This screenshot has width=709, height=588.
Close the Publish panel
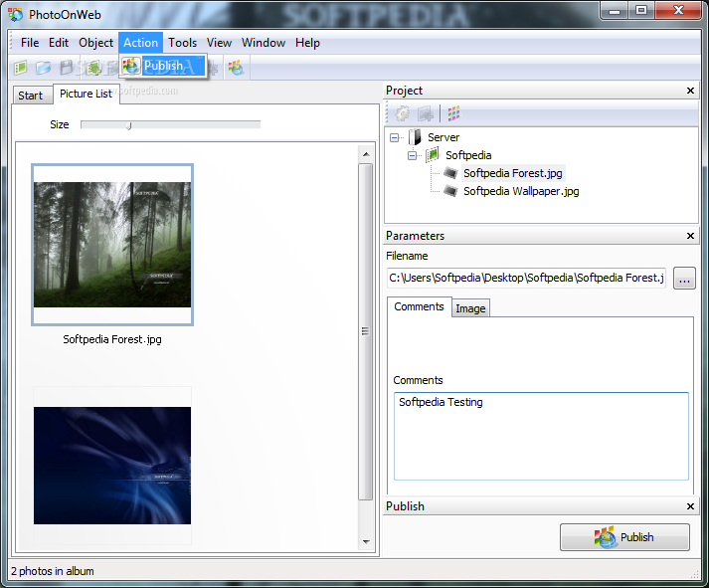(690, 506)
